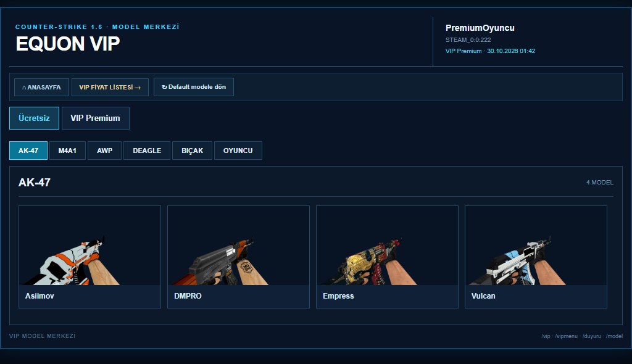Select AK-47 weapon category
The height and width of the screenshot is (364, 632).
(28, 151)
